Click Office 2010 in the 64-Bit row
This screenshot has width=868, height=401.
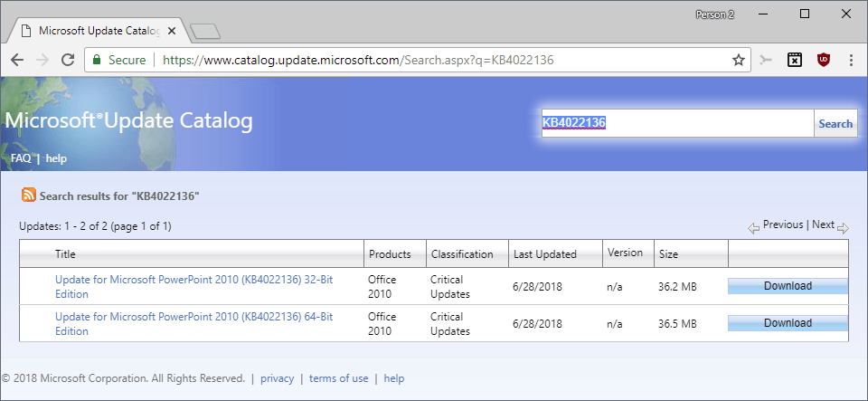[382, 323]
